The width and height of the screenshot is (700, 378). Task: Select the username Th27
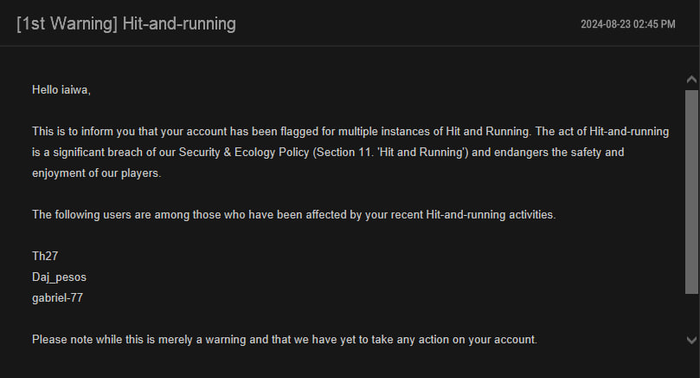tap(45, 256)
